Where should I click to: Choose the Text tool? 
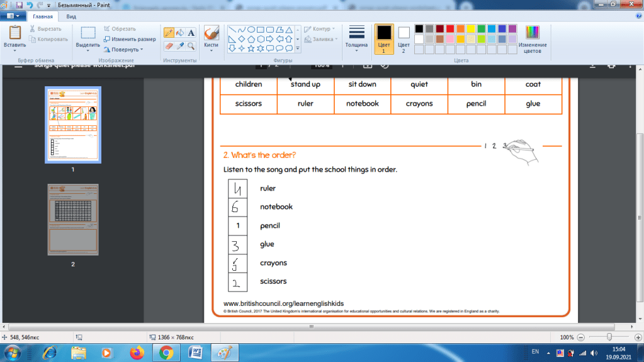tap(191, 33)
